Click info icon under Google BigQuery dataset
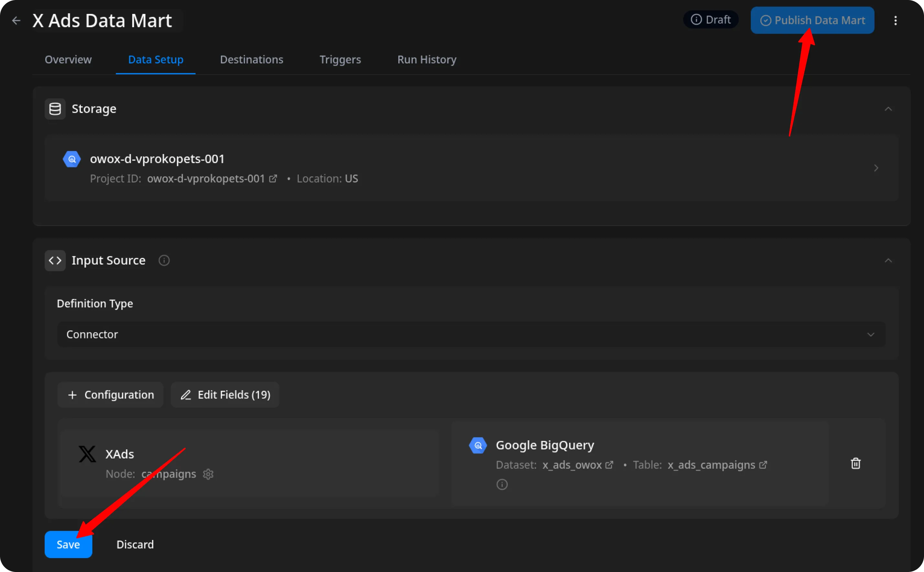 tap(502, 485)
